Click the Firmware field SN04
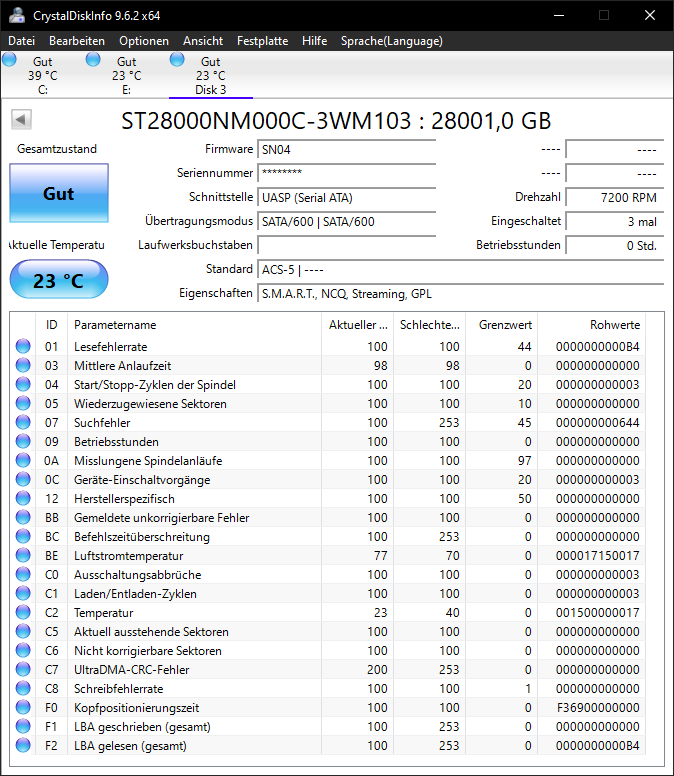This screenshot has width=674, height=776. [346, 149]
